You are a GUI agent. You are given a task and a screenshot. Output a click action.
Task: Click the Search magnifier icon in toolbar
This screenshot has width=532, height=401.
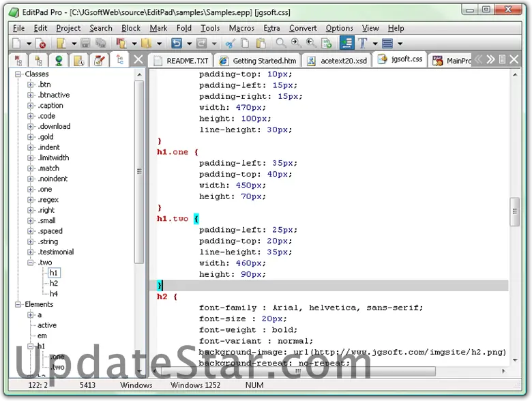pos(281,44)
